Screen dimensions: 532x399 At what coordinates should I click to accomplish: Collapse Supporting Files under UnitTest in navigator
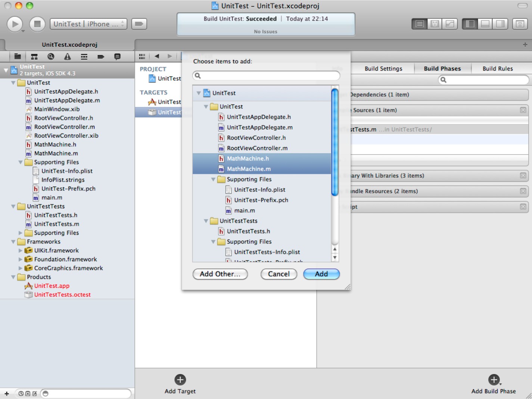pos(21,162)
